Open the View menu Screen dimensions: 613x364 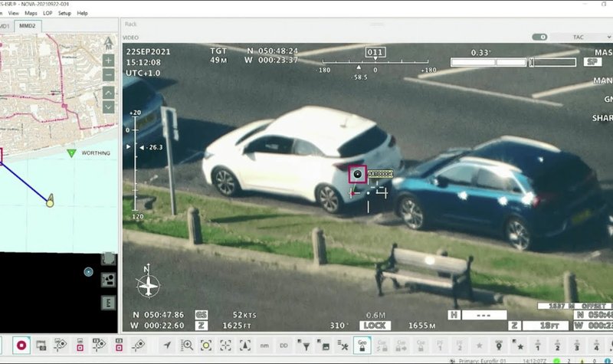(x=13, y=13)
